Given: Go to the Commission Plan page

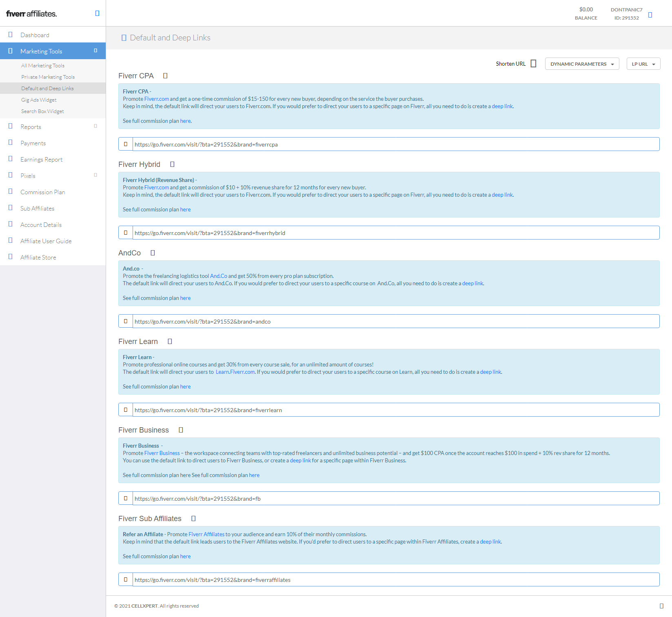Looking at the screenshot, I should coord(43,192).
